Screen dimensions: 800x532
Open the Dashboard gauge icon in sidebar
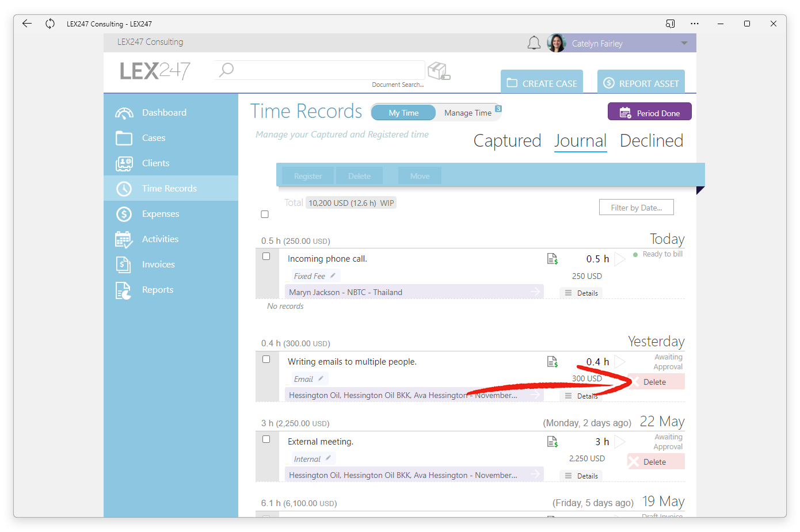124,113
